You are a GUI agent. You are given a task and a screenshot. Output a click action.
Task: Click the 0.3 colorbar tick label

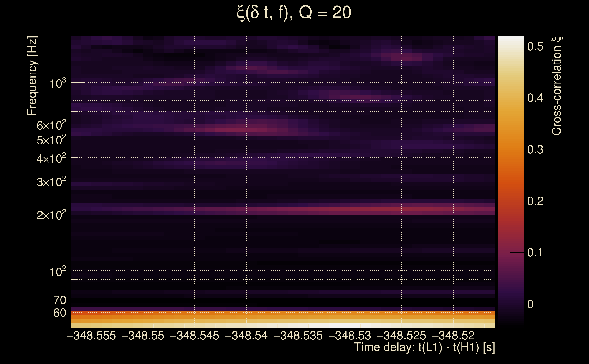point(535,150)
